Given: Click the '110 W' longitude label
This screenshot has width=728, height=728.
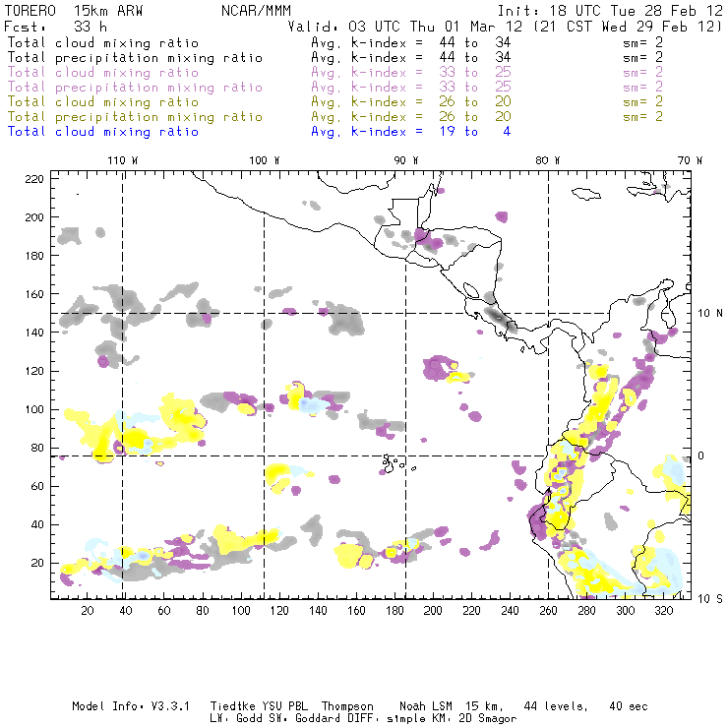Looking at the screenshot, I should (x=123, y=160).
